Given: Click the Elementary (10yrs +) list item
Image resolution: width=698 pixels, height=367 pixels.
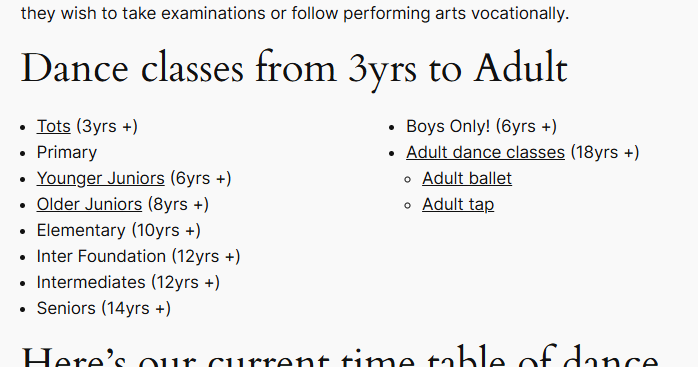Looking at the screenshot, I should pyautogui.click(x=118, y=231).
